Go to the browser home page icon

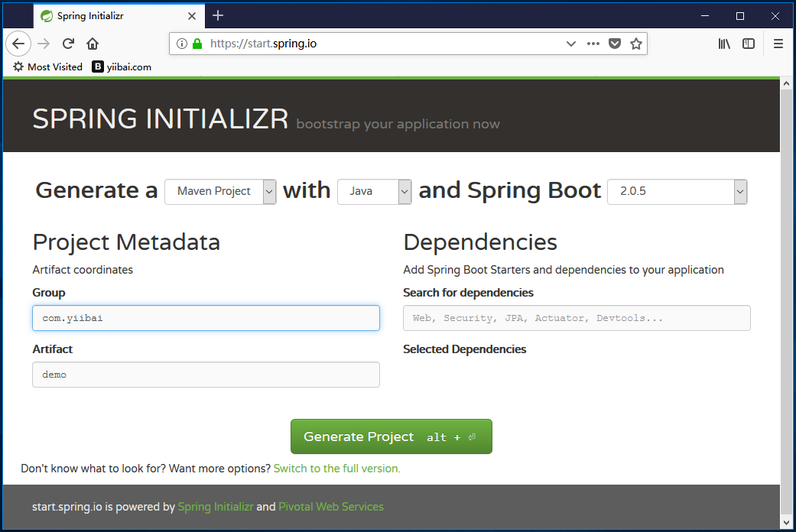click(x=93, y=44)
